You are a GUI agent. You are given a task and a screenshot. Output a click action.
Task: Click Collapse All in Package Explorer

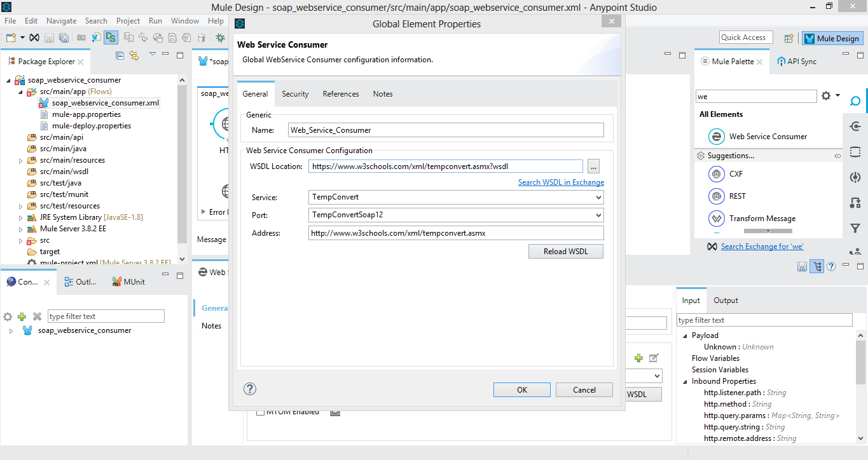click(x=120, y=55)
